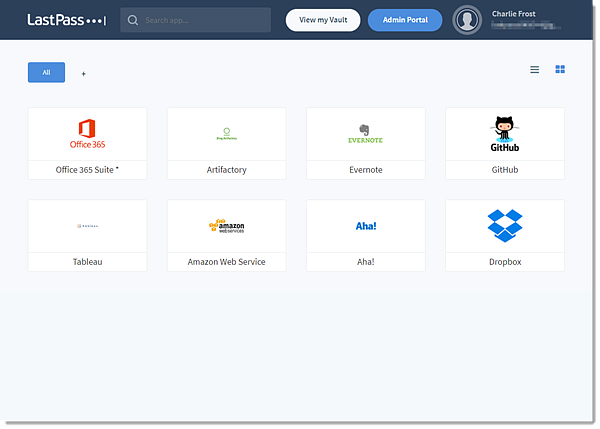Click the GitHub label below logo
600x429 pixels.
(x=505, y=170)
